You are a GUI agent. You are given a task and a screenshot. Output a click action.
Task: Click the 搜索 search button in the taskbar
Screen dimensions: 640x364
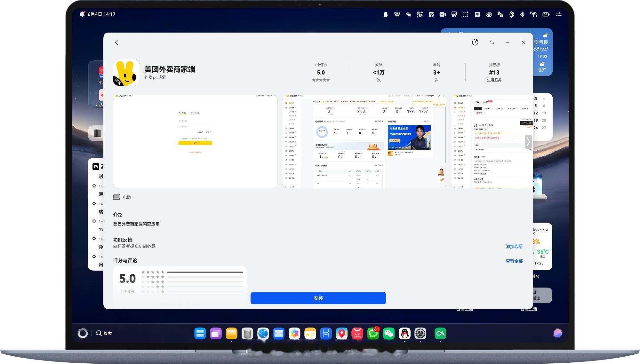pyautogui.click(x=104, y=333)
